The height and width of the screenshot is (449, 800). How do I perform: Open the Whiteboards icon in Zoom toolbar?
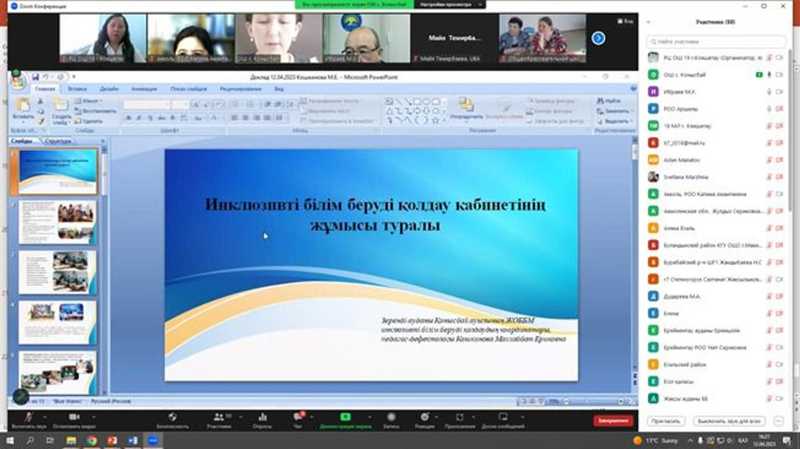(x=503, y=420)
